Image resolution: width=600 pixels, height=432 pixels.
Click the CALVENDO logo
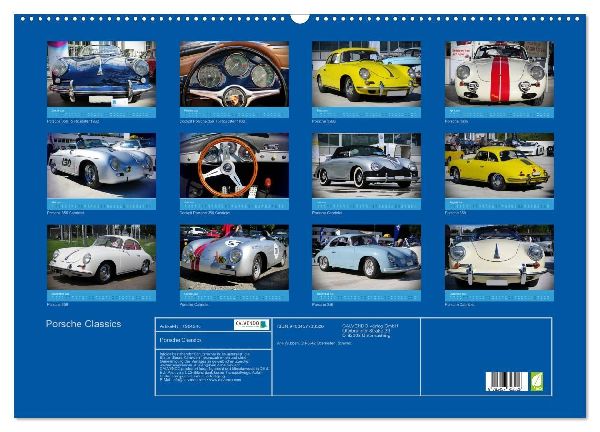click(x=251, y=324)
